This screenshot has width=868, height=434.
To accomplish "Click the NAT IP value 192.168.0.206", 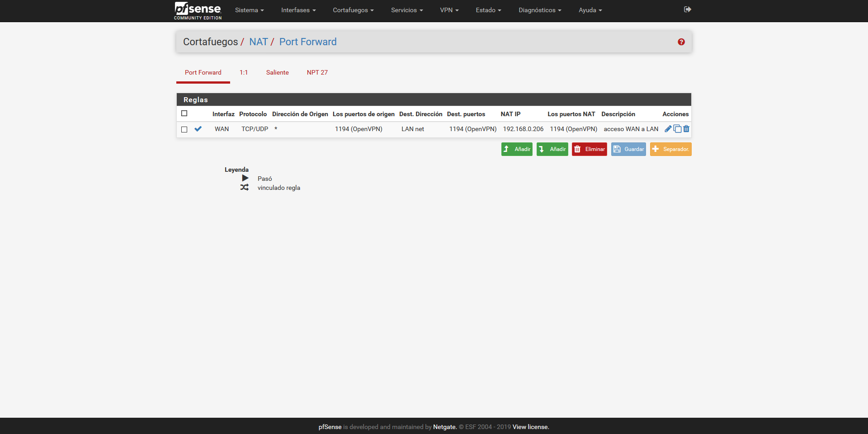I will (x=523, y=129).
